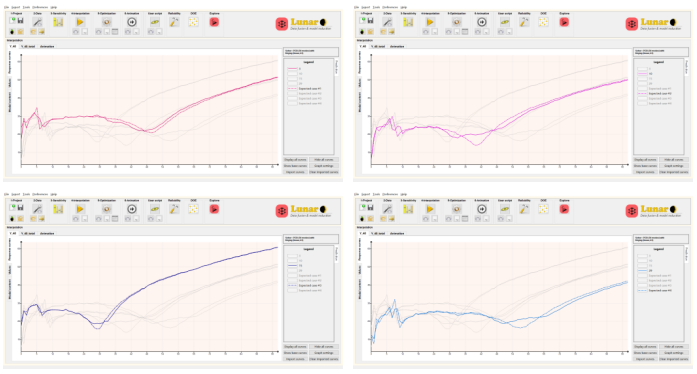Click pink curve swatch for '0' legend, top-left window

coord(292,69)
